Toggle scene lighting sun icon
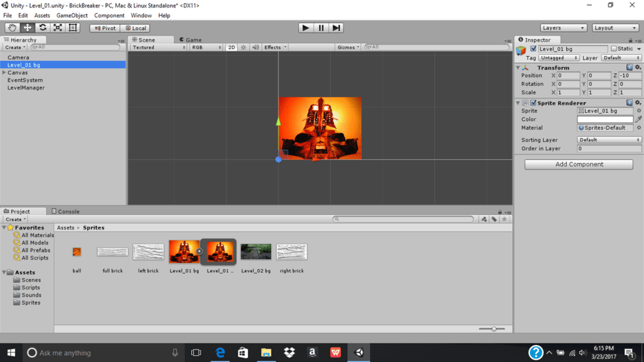Image resolution: width=644 pixels, height=362 pixels. click(x=244, y=48)
